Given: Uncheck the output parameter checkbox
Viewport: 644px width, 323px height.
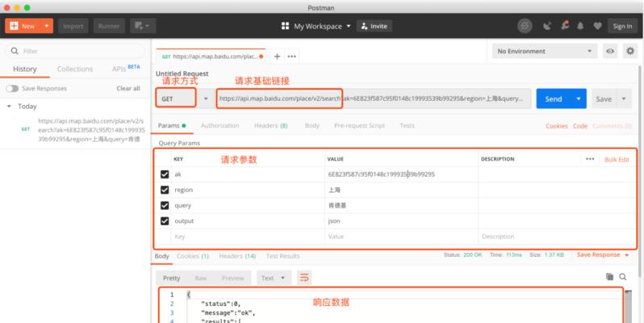Looking at the screenshot, I should 165,221.
